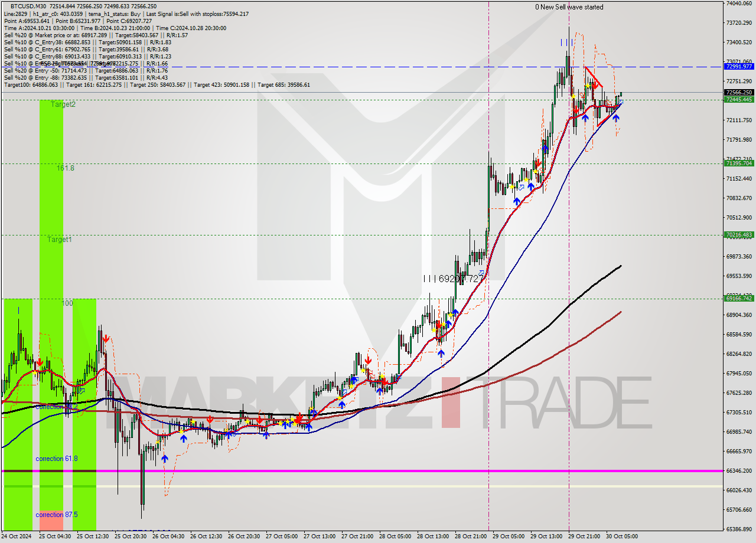Click the blue price tag 72991.977
Screen dimensions: 756x543
[x=739, y=67]
